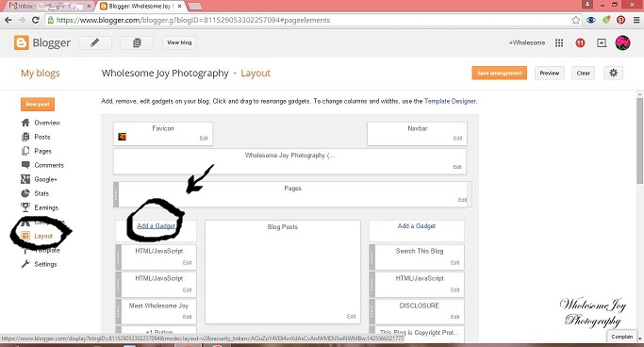Open Layout in the sidebar
The height and width of the screenshot is (347, 644).
43,236
